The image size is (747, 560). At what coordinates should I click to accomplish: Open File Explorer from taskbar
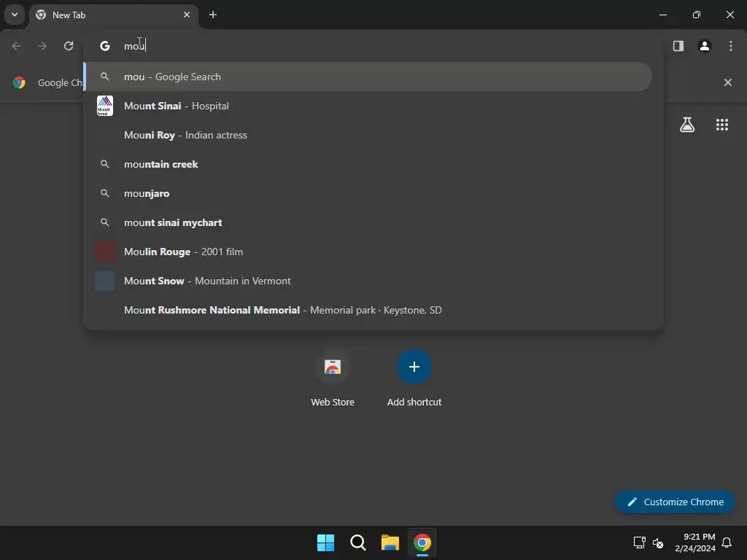pyautogui.click(x=390, y=542)
